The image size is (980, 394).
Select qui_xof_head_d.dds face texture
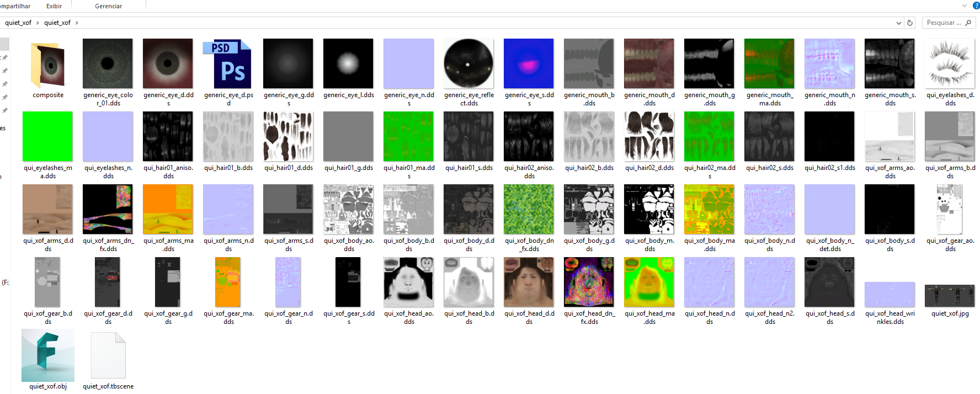point(529,282)
